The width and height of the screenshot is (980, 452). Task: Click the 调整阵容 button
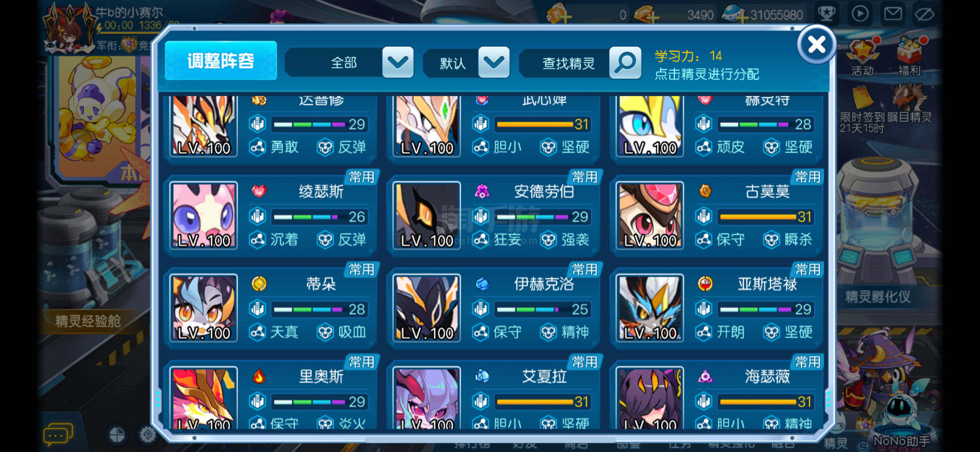(x=221, y=61)
